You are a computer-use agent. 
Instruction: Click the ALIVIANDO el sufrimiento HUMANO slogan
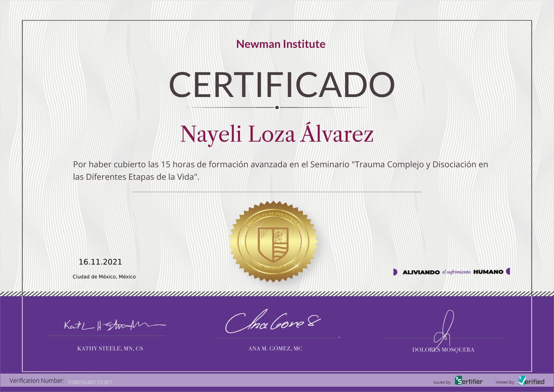coord(453,272)
